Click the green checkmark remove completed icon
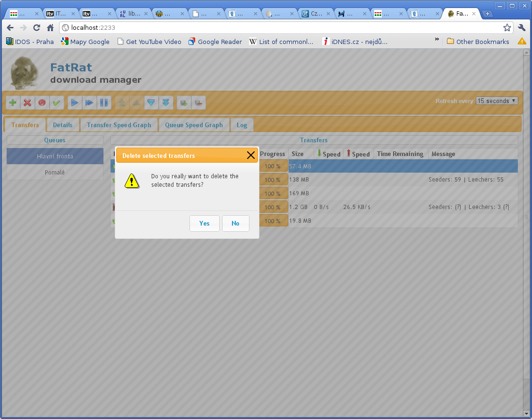The height and width of the screenshot is (419, 532). pyautogui.click(x=57, y=103)
